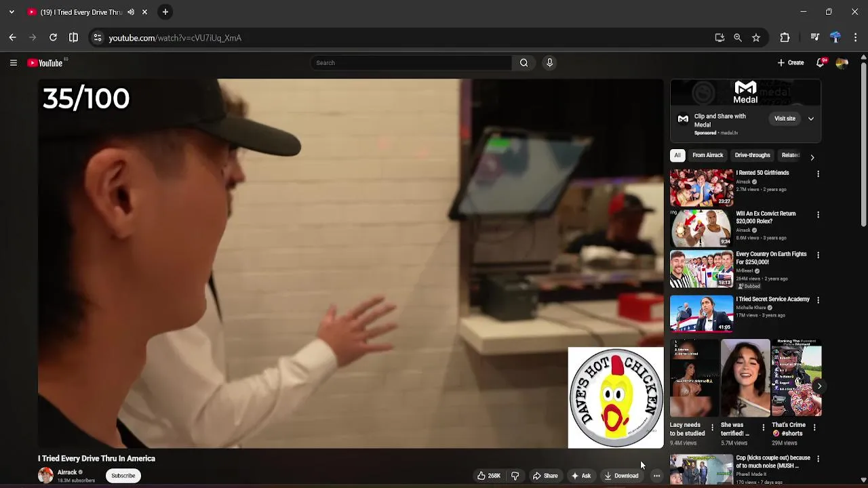Open the browser split view icon
The width and height of the screenshot is (868, 488).
point(73,38)
